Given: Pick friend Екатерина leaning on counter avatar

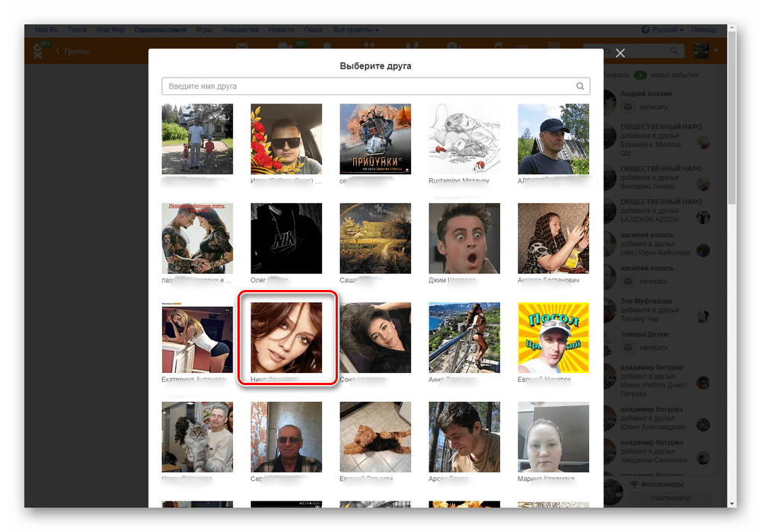Looking at the screenshot, I should (197, 338).
